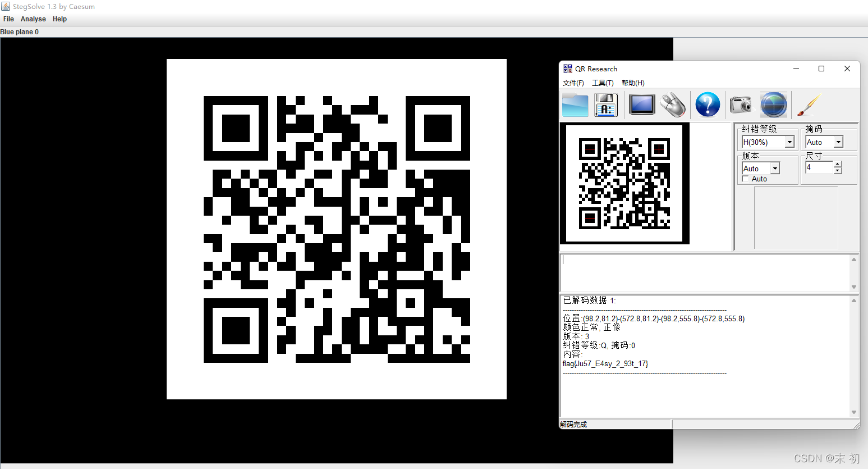Click the 解码完成 status bar text

tap(573, 424)
